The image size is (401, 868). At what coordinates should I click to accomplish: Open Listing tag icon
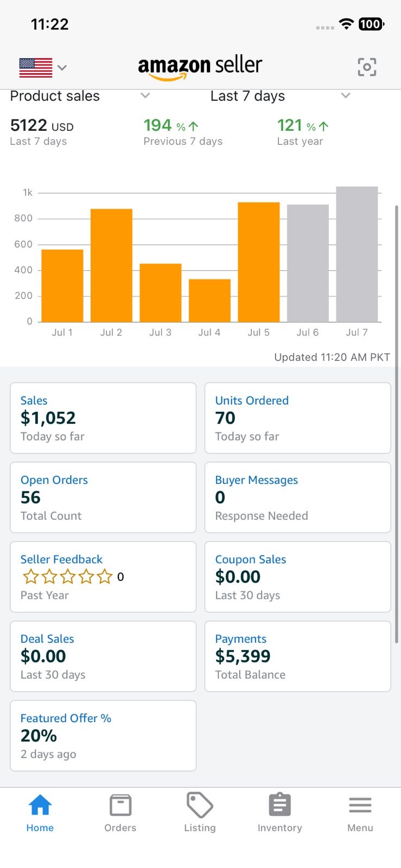tap(200, 805)
